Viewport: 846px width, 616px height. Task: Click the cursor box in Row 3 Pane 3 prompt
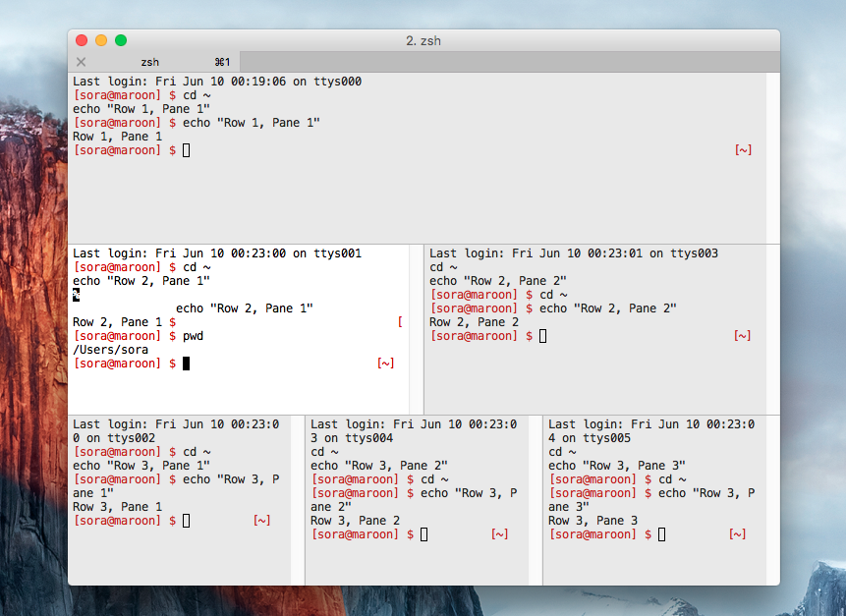point(661,534)
